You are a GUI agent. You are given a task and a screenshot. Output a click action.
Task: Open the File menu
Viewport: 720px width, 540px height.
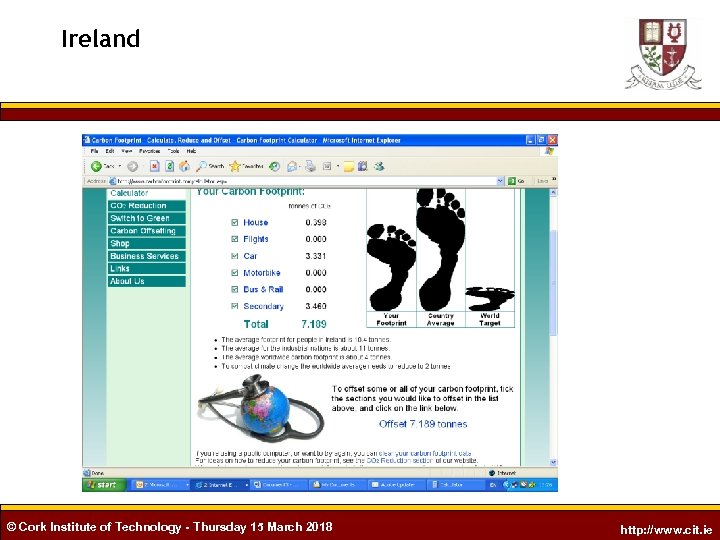(x=94, y=151)
